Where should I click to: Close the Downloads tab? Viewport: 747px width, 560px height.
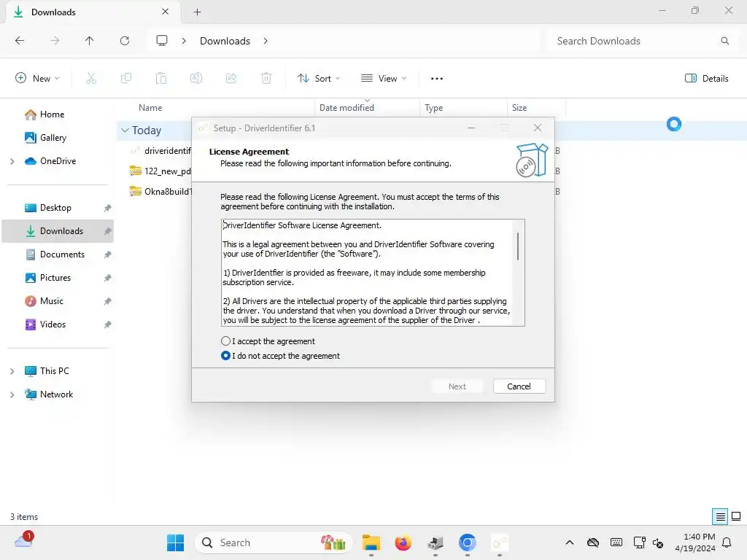tap(165, 12)
